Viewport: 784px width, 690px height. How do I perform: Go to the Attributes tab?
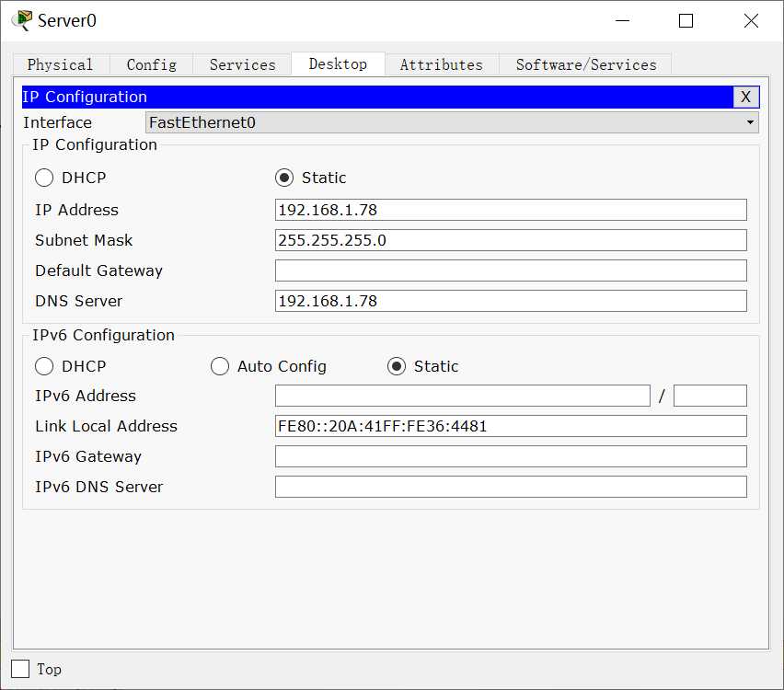[442, 64]
